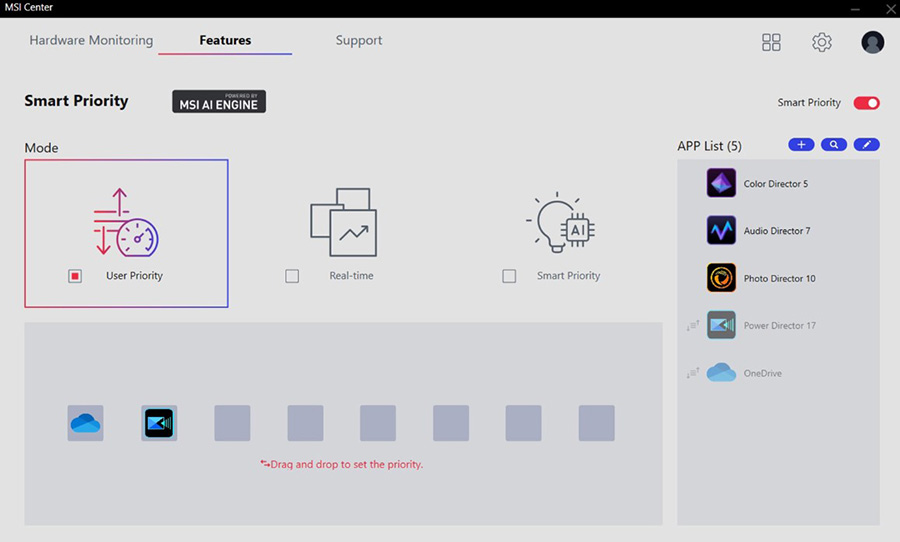Click the third empty priority slot
The image size is (900, 542).
tap(378, 423)
